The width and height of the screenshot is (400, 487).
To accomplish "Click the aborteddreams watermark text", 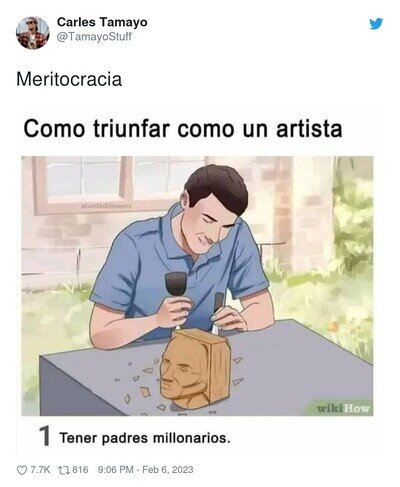I will click(106, 206).
